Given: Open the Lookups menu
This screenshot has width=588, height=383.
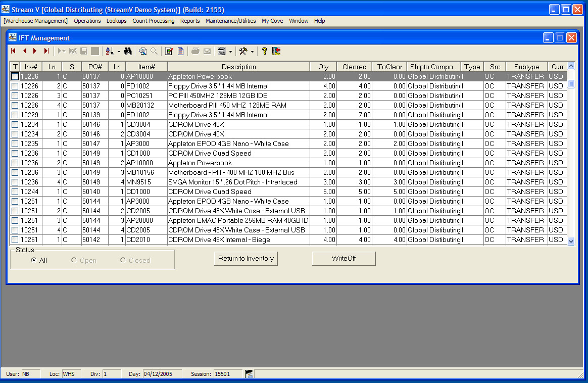Looking at the screenshot, I should (x=117, y=21).
